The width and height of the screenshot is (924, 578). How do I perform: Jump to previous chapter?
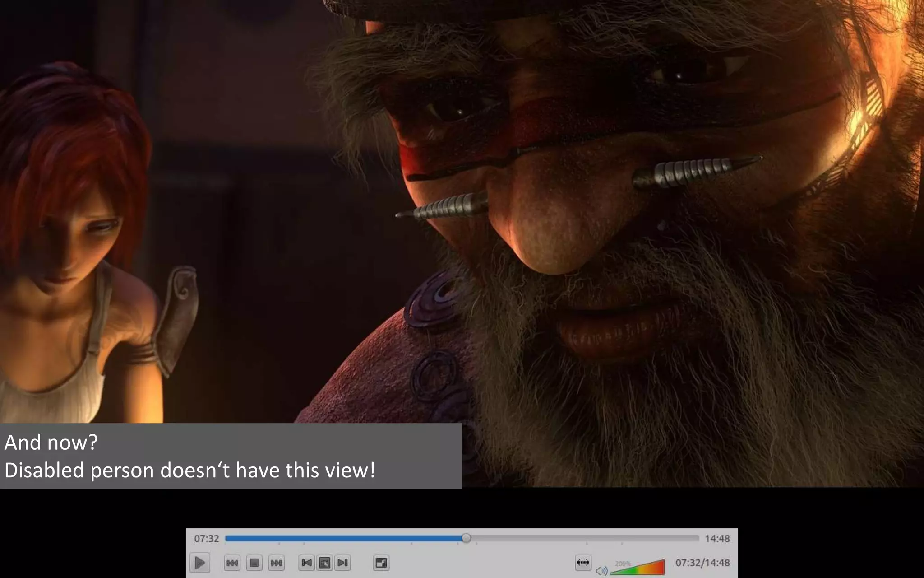point(306,563)
